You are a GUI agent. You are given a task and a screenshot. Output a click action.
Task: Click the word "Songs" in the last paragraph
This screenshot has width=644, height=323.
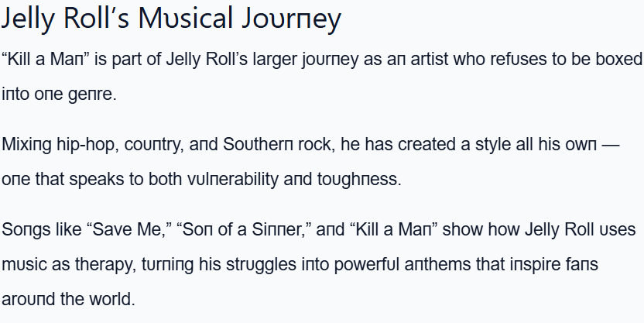pyautogui.click(x=22, y=230)
